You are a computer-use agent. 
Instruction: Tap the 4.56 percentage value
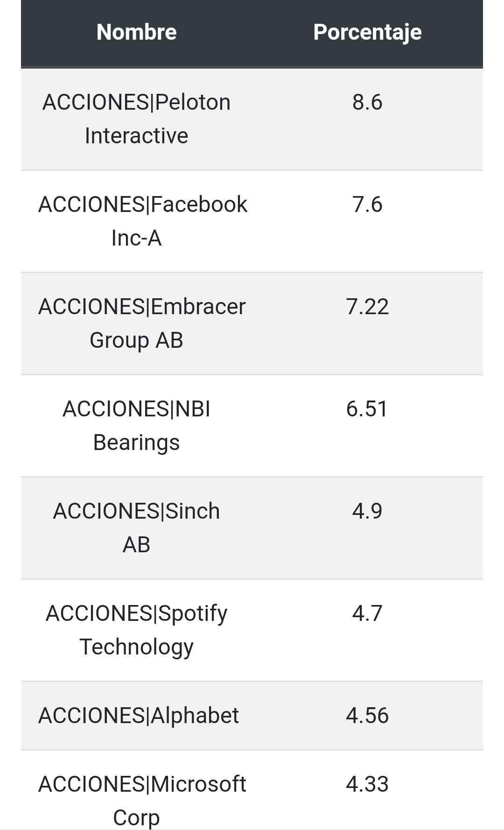367,716
